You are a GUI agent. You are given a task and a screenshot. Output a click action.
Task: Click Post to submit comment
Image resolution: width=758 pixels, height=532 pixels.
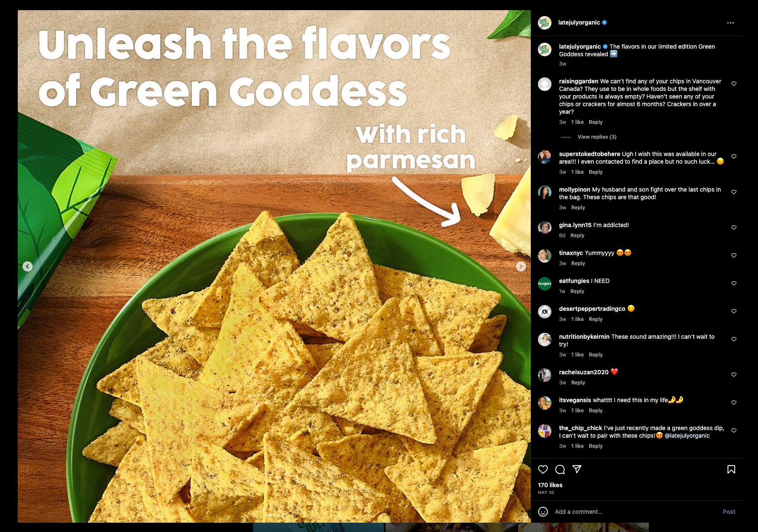[729, 512]
